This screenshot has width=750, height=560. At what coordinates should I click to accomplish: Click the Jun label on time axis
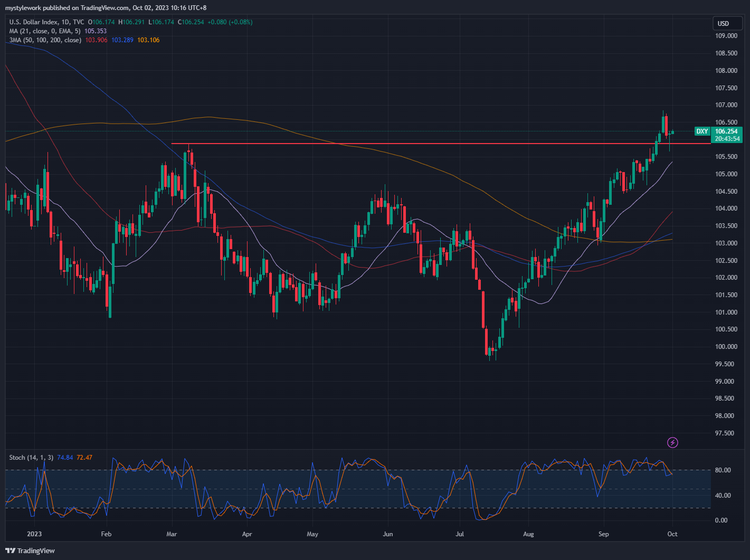[388, 534]
